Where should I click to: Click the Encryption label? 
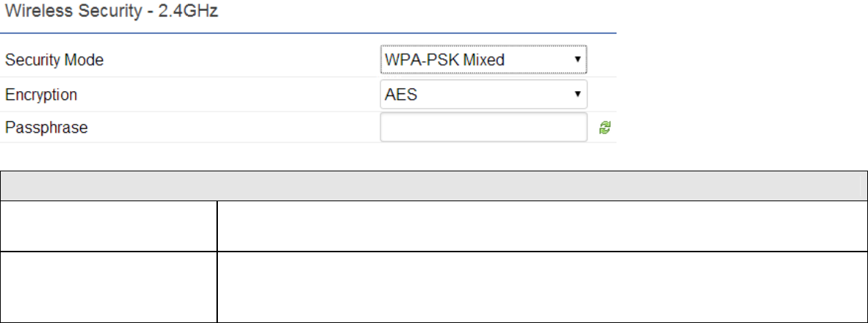tap(41, 95)
